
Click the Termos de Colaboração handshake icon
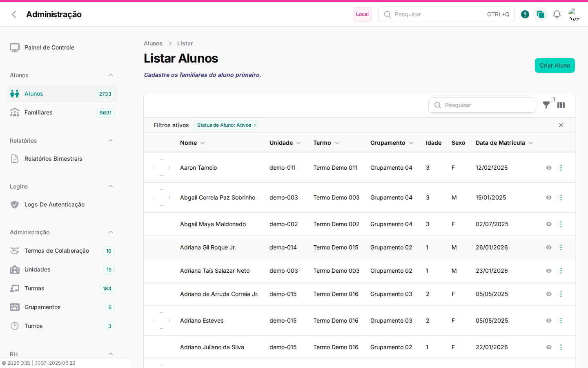pos(15,251)
